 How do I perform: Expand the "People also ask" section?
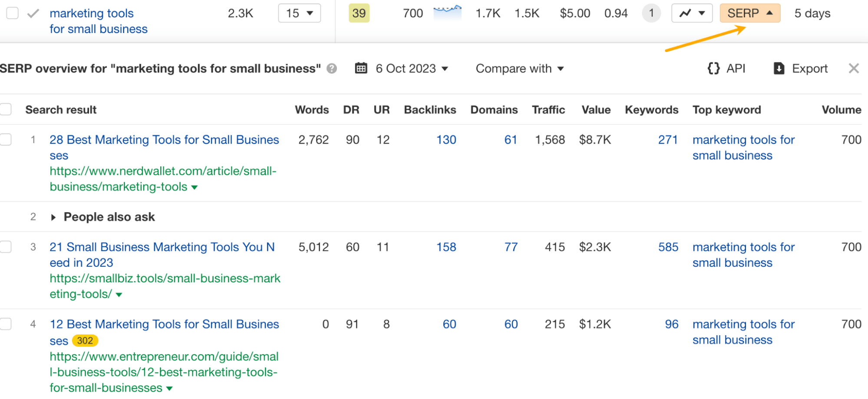click(54, 217)
